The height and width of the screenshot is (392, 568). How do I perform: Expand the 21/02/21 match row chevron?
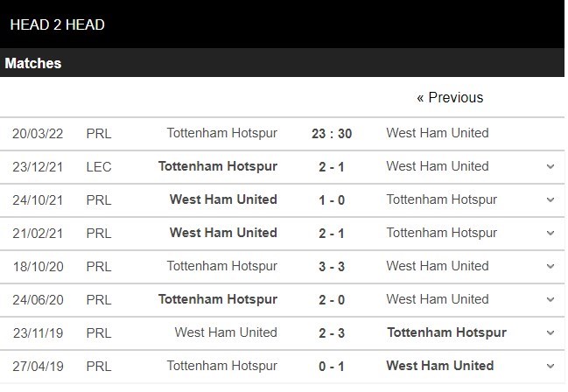tap(550, 234)
